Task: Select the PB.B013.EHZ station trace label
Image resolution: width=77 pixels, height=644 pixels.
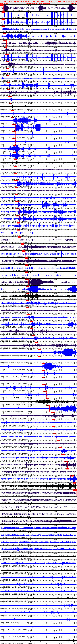Action: [x=18, y=151]
